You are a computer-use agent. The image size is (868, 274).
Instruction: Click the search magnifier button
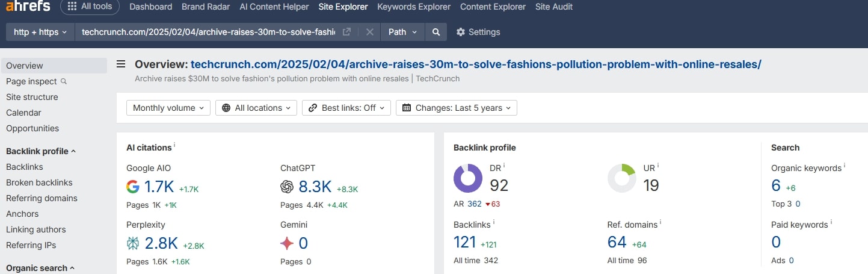(436, 32)
